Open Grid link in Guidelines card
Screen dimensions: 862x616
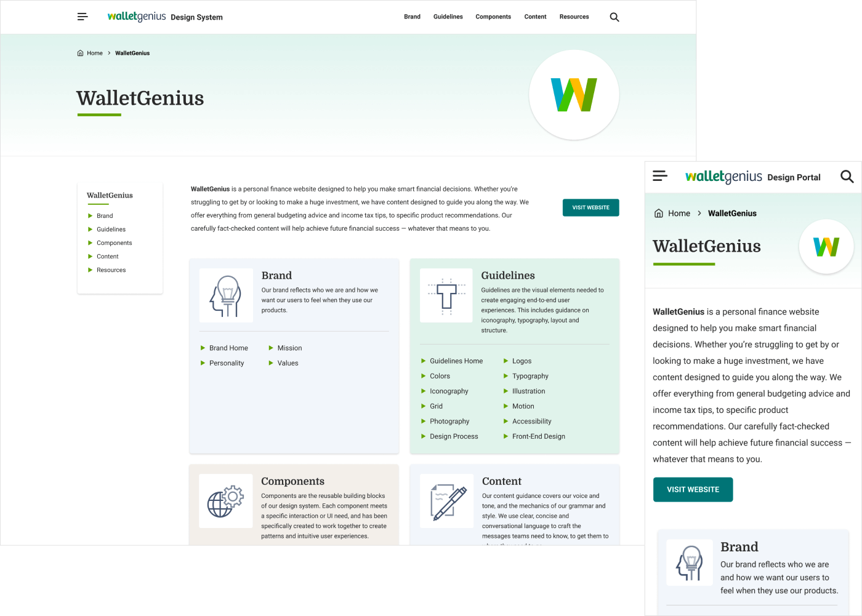coord(436,406)
